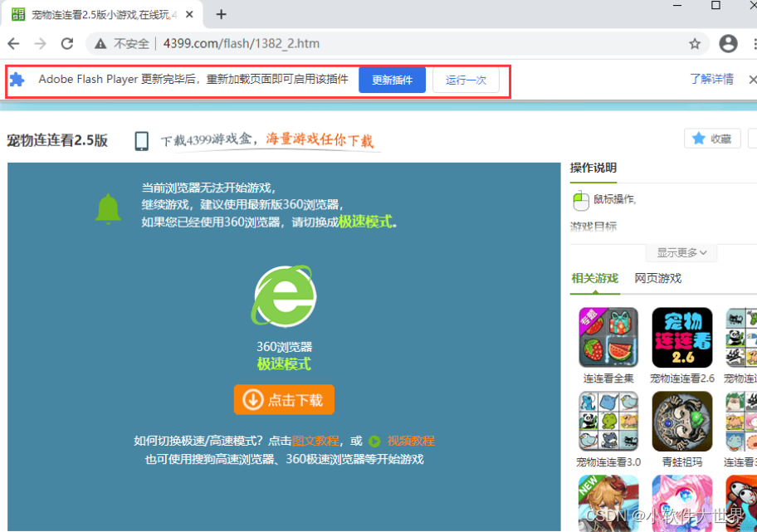Image resolution: width=757 pixels, height=532 pixels.
Task: Click the 收藏 favorite button
Action: (x=712, y=139)
